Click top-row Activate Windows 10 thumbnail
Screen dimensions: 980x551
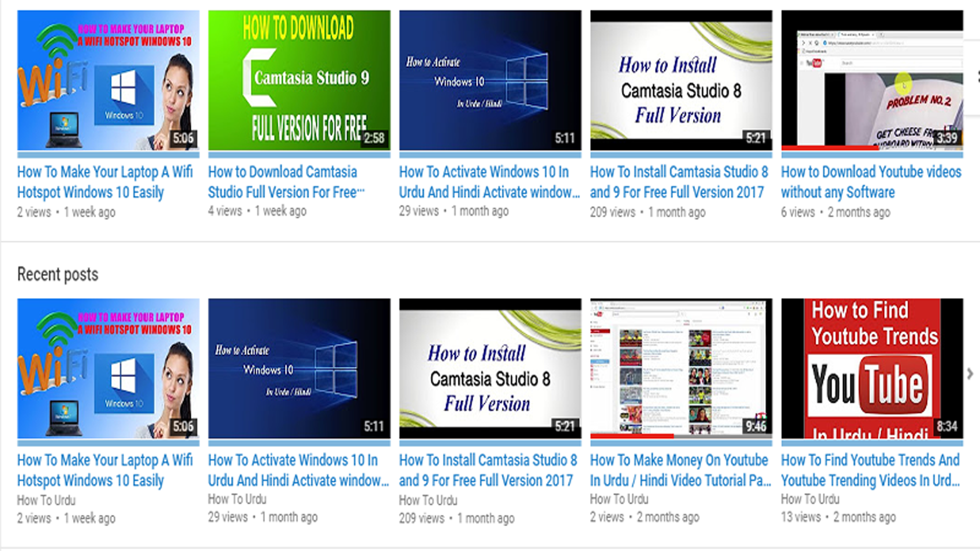[490, 80]
